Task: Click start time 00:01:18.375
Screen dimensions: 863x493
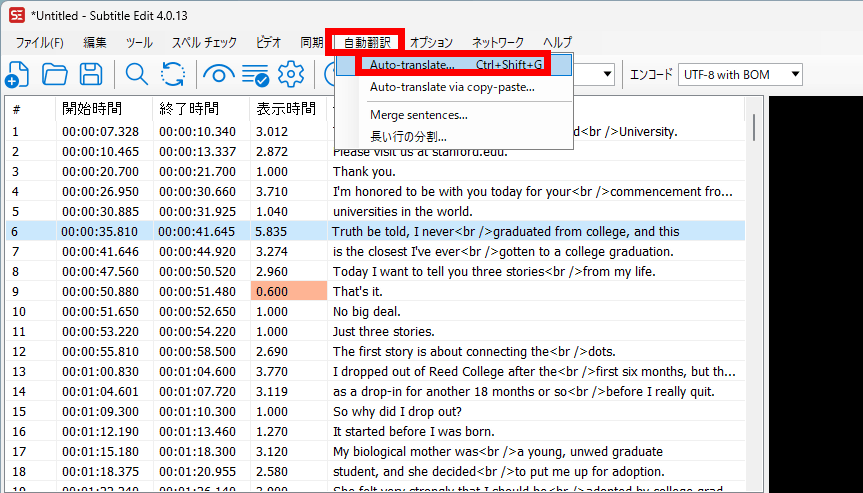Action: (100, 472)
